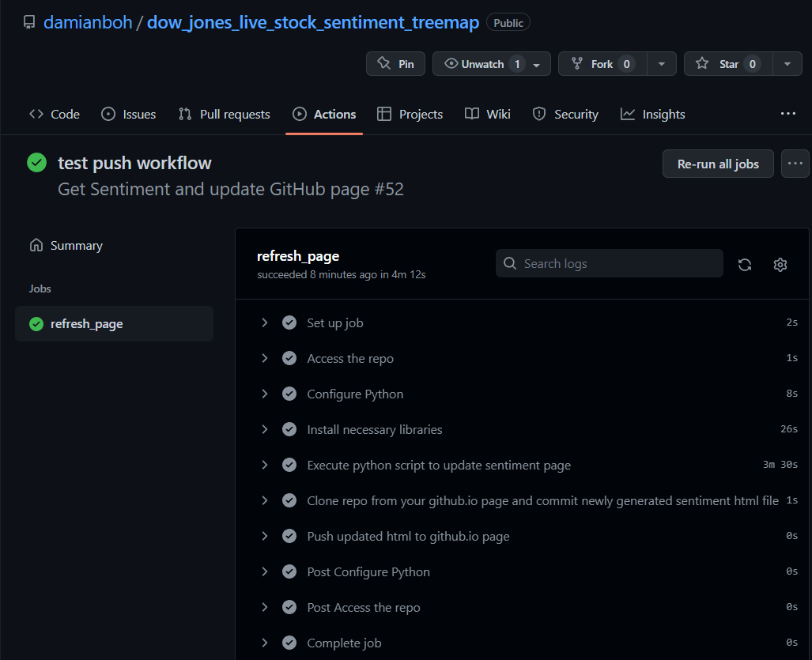Open the Pull requests tab
This screenshot has height=660, width=812.
tap(225, 114)
